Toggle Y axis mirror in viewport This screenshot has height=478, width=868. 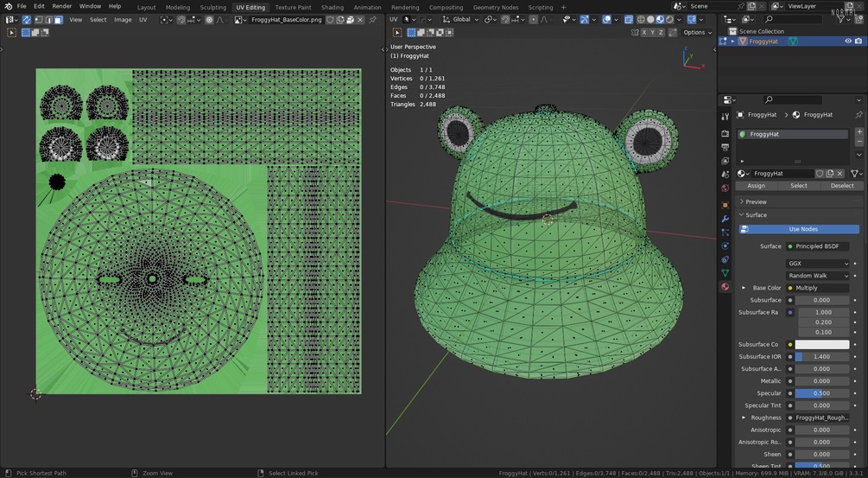pos(652,33)
